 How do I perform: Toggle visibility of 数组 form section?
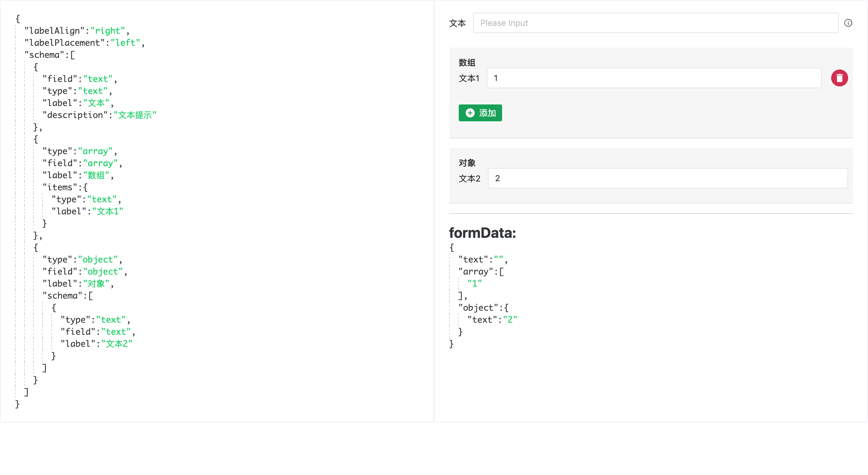[x=468, y=58]
